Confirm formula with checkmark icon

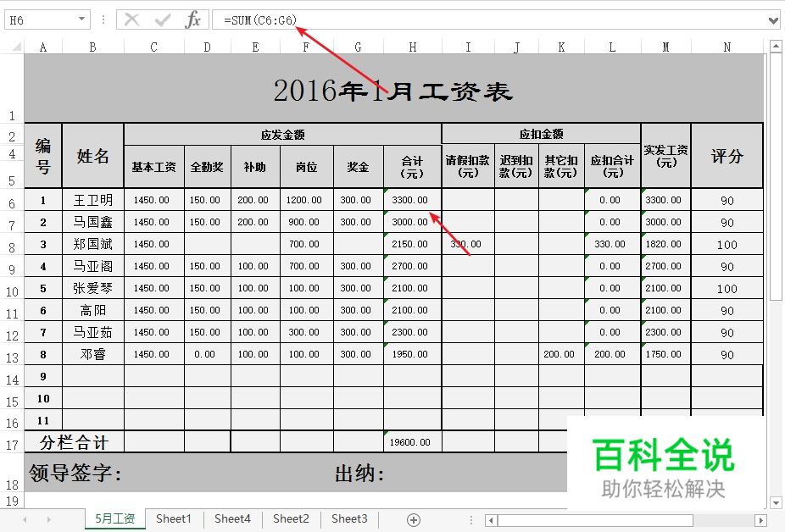point(162,20)
